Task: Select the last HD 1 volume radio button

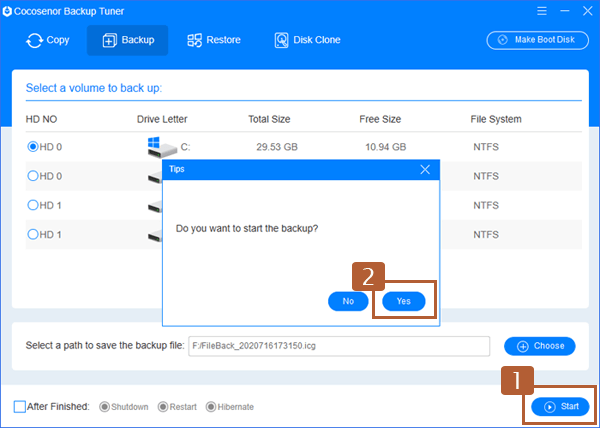Action: click(33, 234)
